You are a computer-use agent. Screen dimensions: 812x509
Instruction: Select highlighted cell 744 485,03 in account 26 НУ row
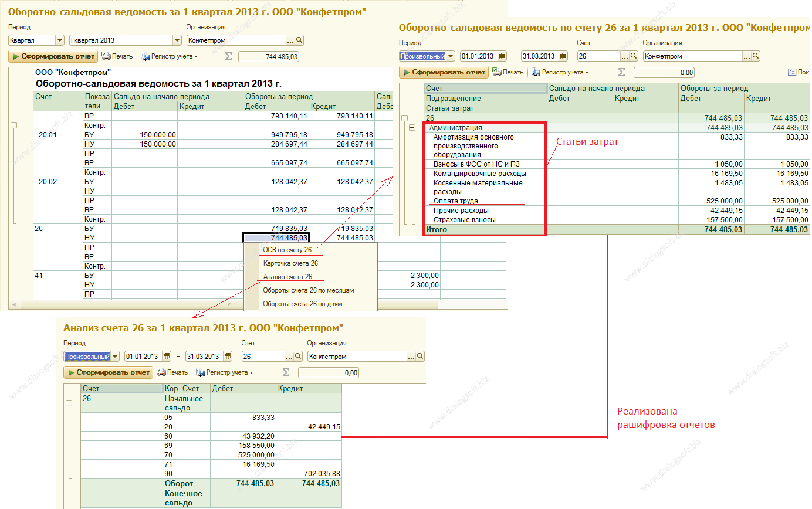point(276,237)
